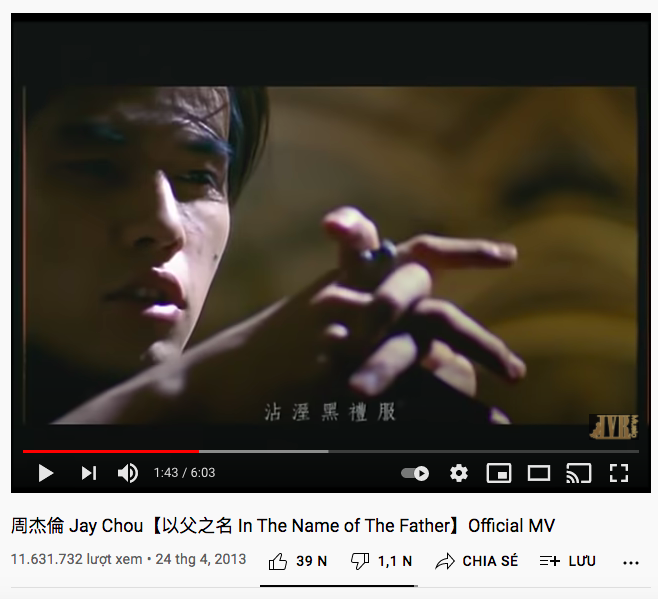Enter full screen mode
Screen dimensions: 658x599
(619, 473)
